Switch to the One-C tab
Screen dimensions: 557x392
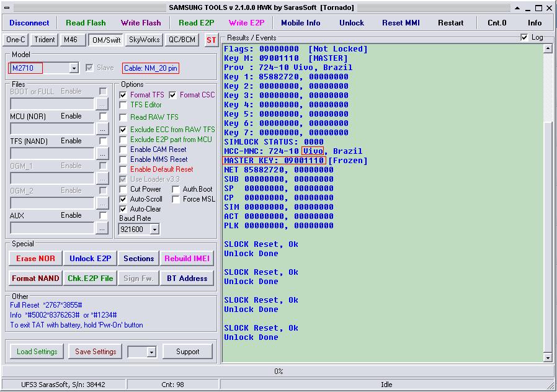tap(16, 40)
